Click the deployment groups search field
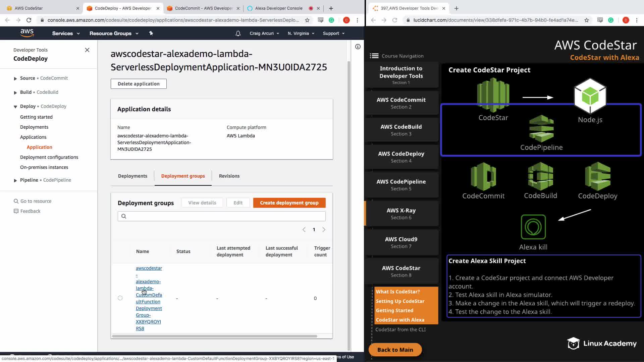Image resolution: width=644 pixels, height=362 pixels. click(221, 216)
